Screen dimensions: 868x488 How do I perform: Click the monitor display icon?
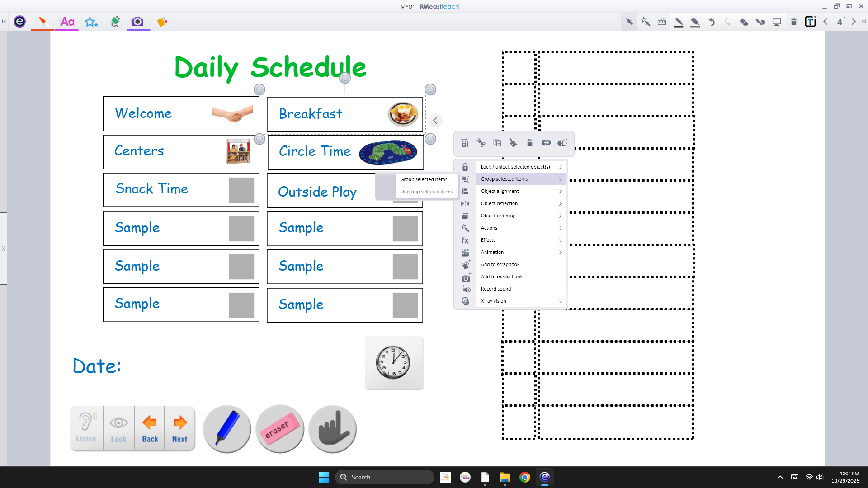(777, 21)
